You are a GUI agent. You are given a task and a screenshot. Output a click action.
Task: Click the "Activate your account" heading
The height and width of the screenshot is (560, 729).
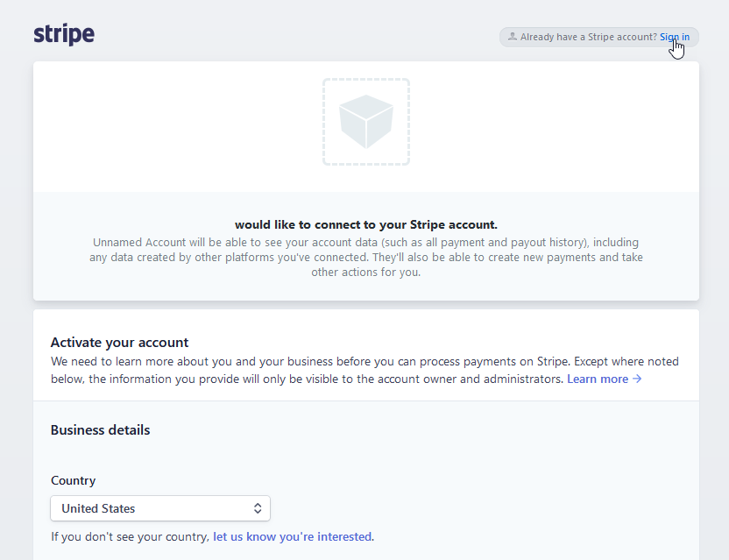(x=119, y=342)
